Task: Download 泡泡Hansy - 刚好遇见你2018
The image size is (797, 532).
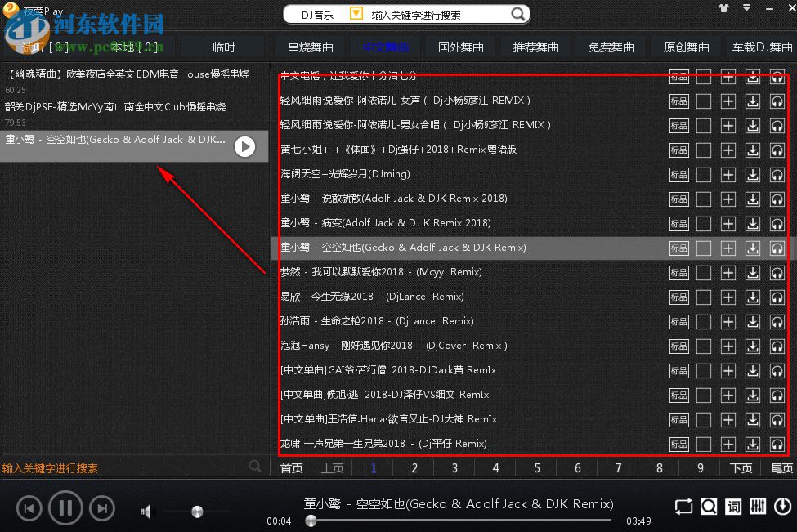Action: coord(753,346)
